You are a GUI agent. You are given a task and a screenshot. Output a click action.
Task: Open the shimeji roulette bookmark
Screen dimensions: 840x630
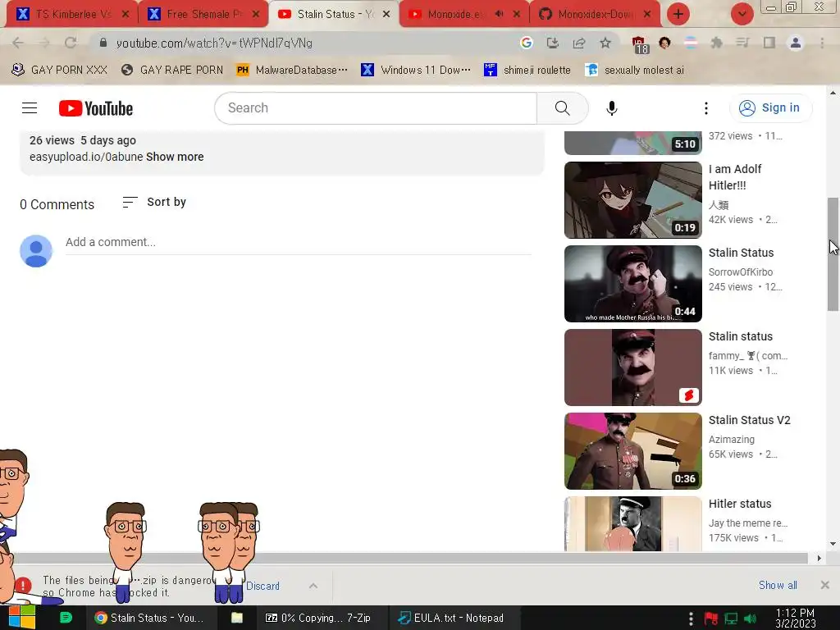[x=527, y=70]
